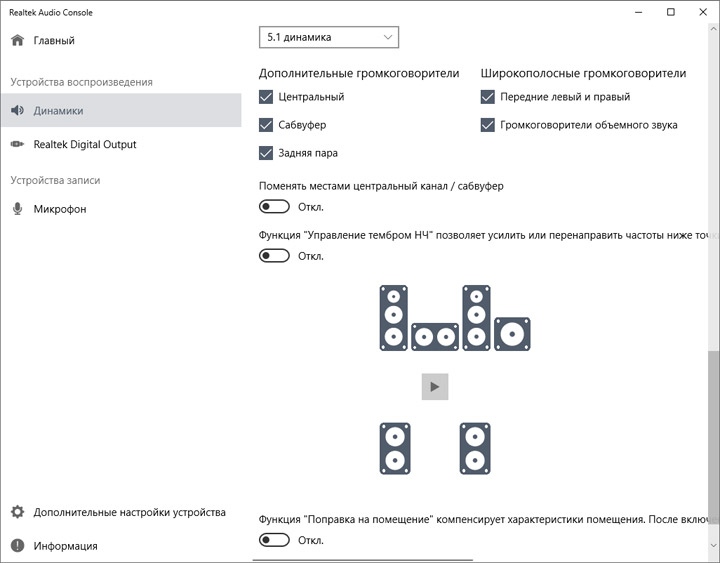Click the gear icon for additional device settings

click(17, 512)
